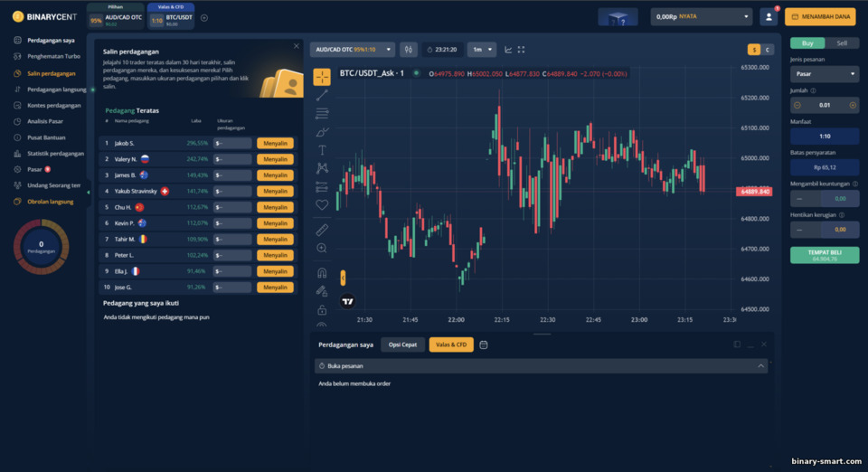Open the AUD/CAD OTC asset dropdown
Viewport: 868px width, 472px height.
pos(353,50)
